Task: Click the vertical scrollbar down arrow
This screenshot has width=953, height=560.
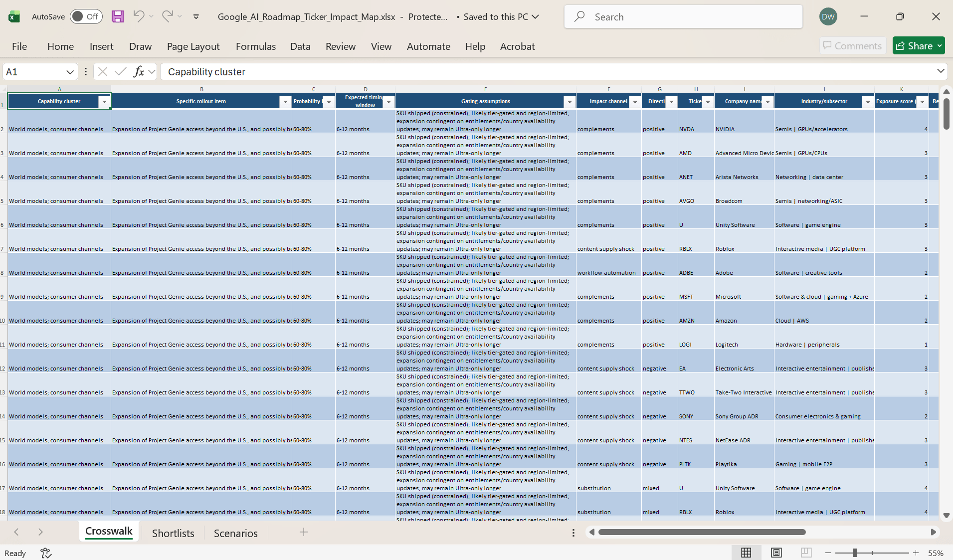Action: tap(946, 516)
